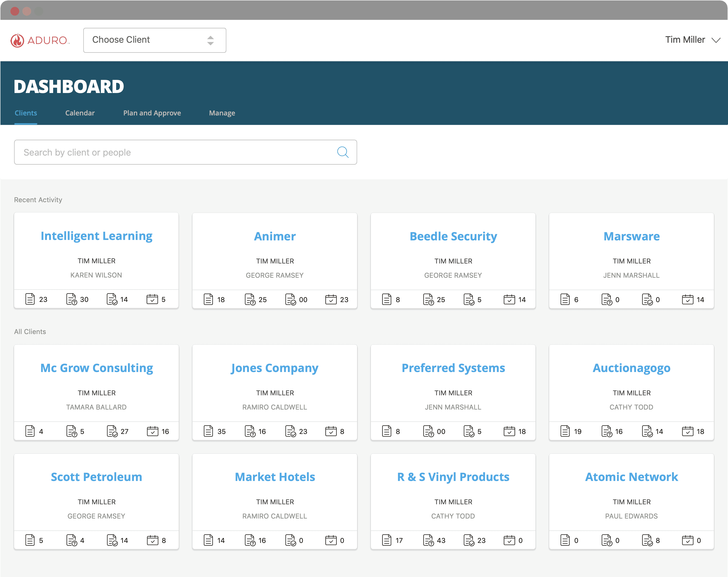Click calendar icon on Atomic Network card

coord(687,540)
